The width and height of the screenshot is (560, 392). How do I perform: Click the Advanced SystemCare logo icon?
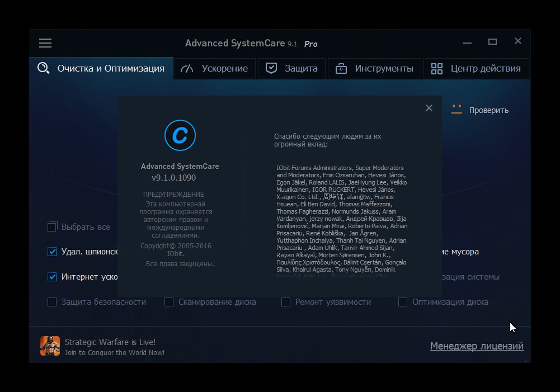180,135
